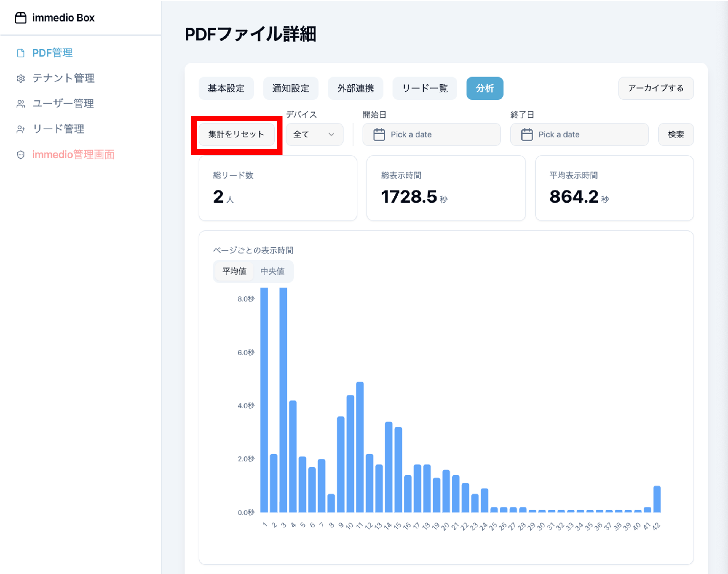Click the 終了日 Pick a date field
The width and height of the screenshot is (728, 574).
pyautogui.click(x=579, y=134)
